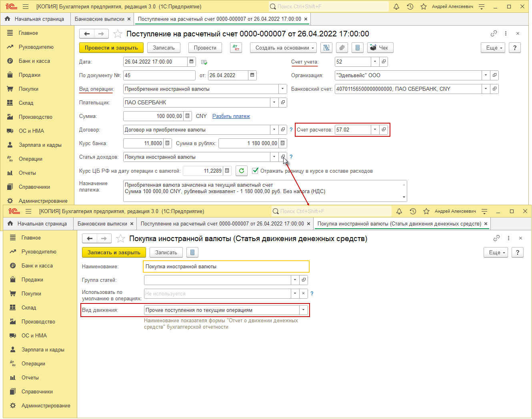This screenshot has width=532, height=419.
Task: Click the question mark hint next to Статья доходов
Action: point(291,157)
